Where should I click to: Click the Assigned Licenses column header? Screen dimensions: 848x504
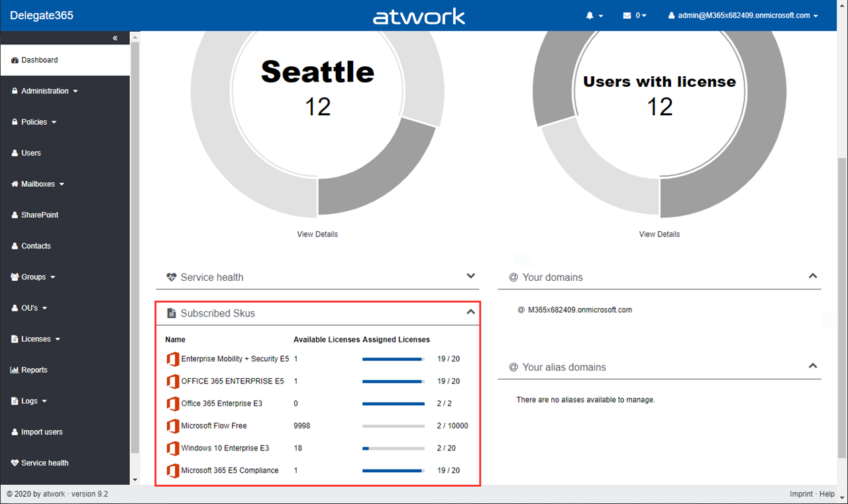point(396,340)
